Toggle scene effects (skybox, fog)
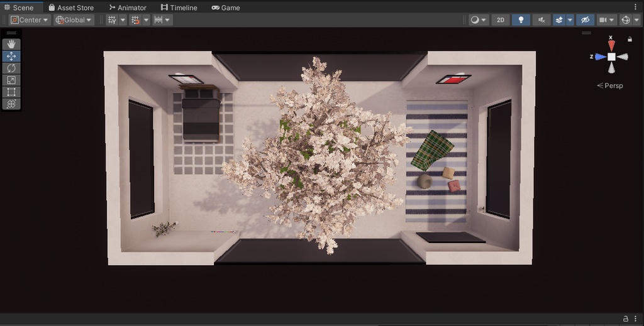 pyautogui.click(x=559, y=19)
